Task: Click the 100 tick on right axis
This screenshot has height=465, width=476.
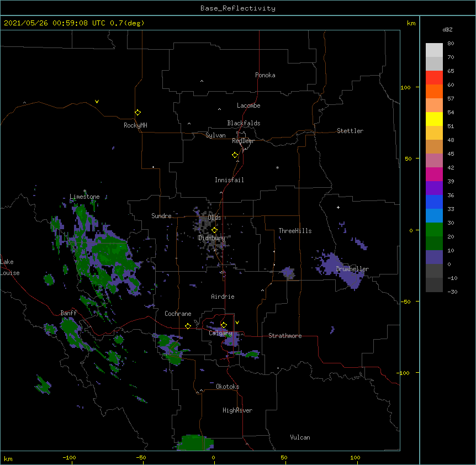Action: point(405,87)
